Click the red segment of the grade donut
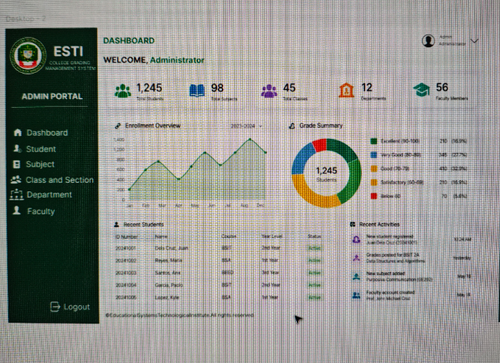500x363 pixels. pos(320,145)
